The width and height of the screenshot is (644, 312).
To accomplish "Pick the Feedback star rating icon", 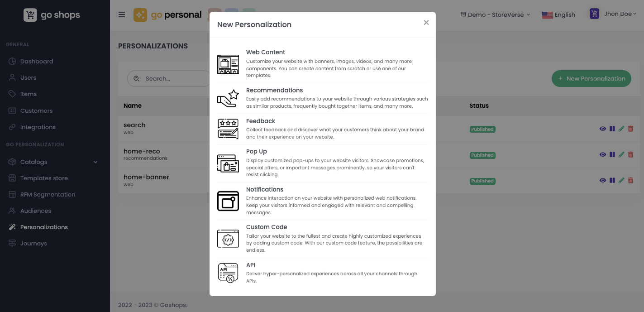I will [228, 129].
